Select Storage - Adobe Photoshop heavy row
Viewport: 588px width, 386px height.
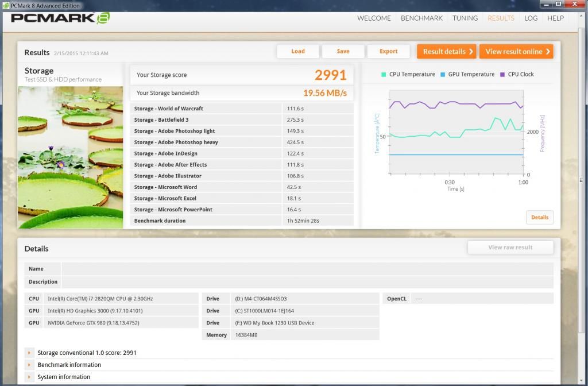(242, 142)
